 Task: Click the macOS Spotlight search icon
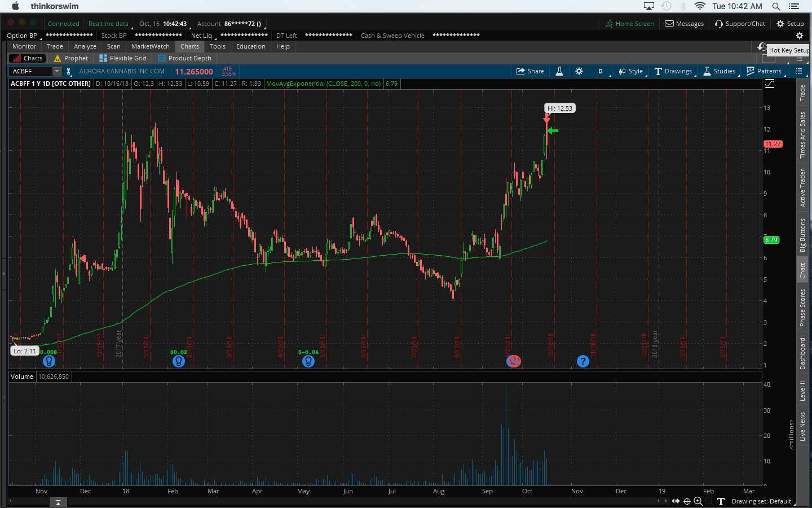(776, 6)
